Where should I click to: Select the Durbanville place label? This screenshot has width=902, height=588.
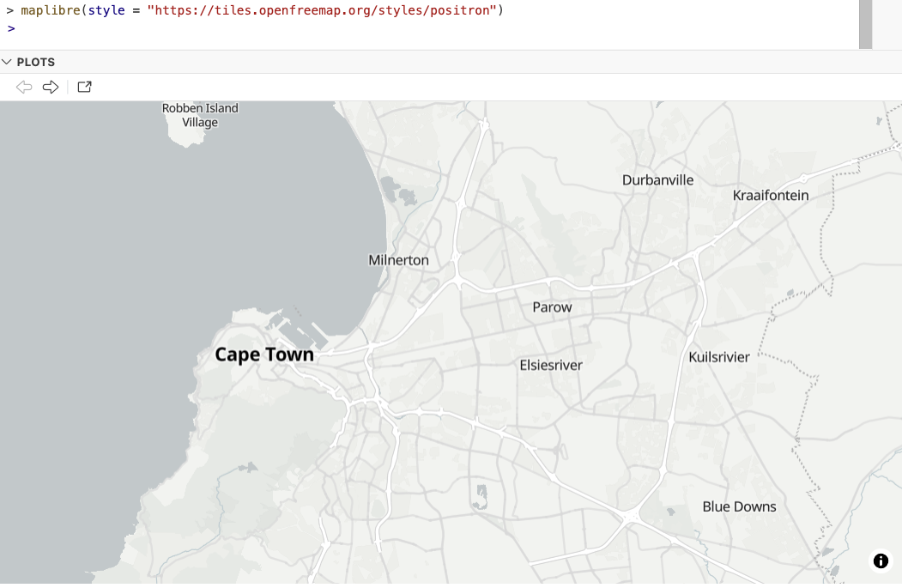[x=657, y=180]
